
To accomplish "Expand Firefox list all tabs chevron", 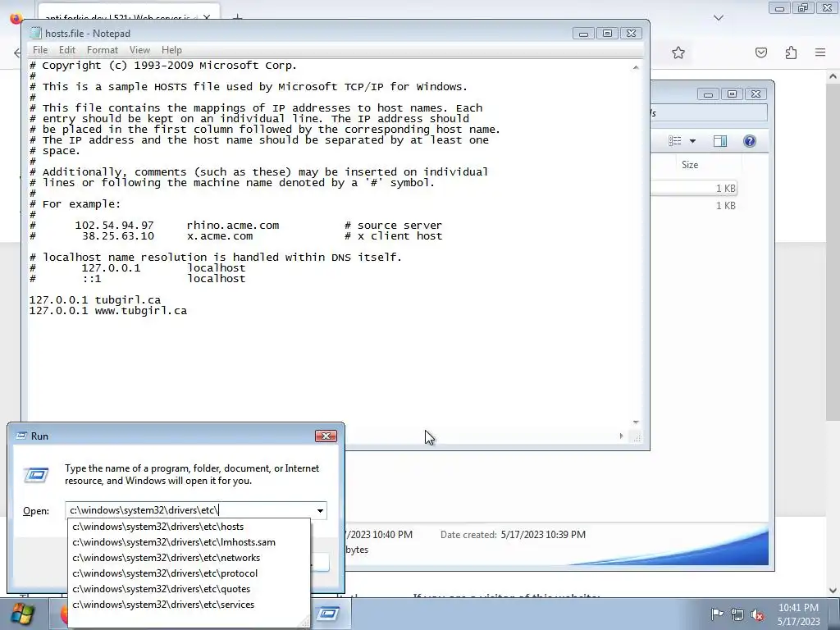I will 719,18.
